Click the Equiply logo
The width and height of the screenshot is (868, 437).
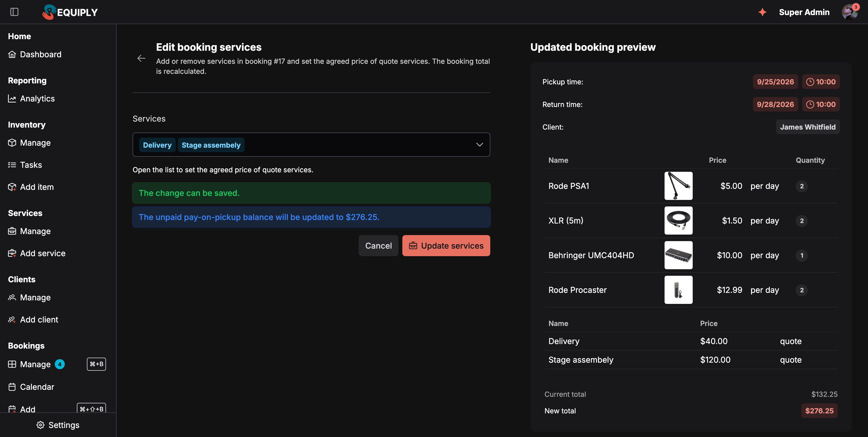pos(70,12)
